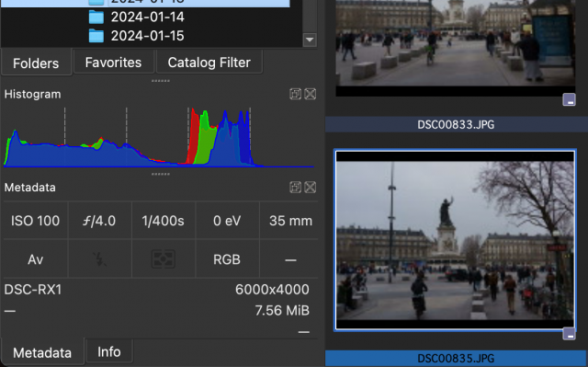The width and height of the screenshot is (588, 367).
Task: Detach the Histogram panel
Action: [x=295, y=94]
